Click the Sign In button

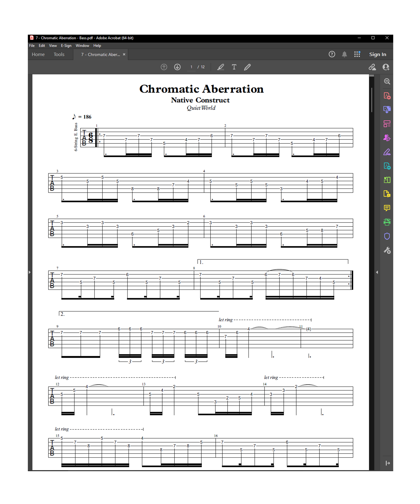377,54
